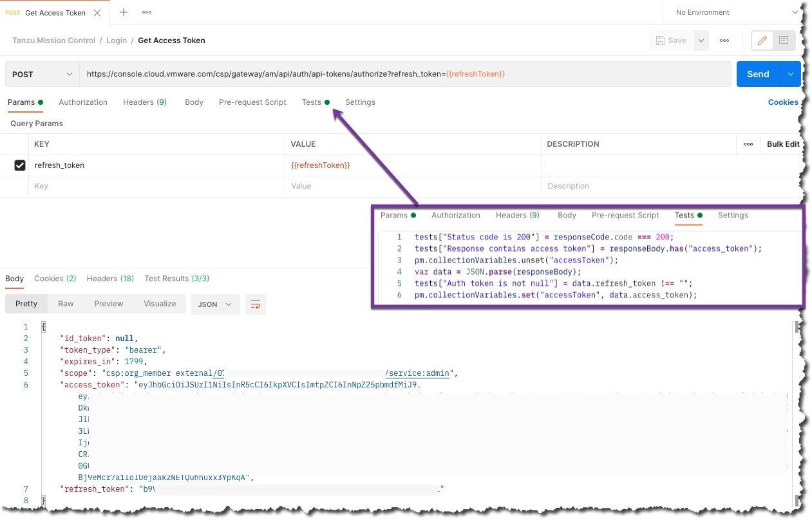Open the tab options ellipsis menu
Image resolution: width=812 pixels, height=520 pixels.
click(147, 12)
